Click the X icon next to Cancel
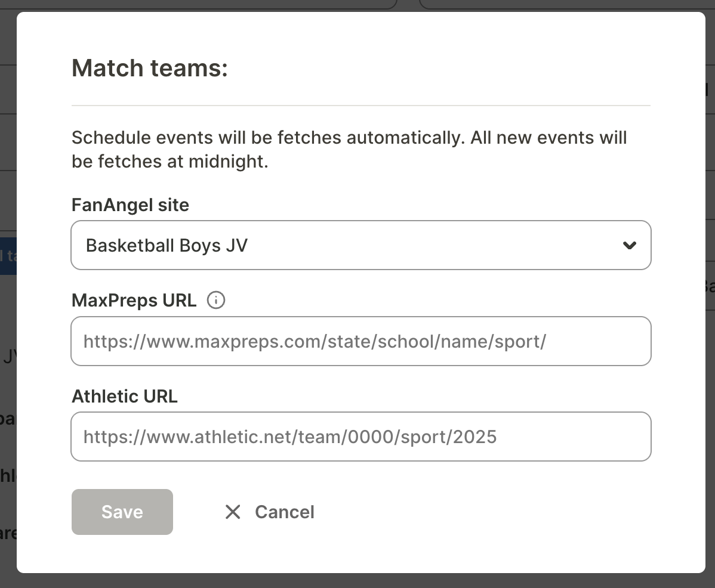The width and height of the screenshot is (715, 588). click(x=233, y=512)
